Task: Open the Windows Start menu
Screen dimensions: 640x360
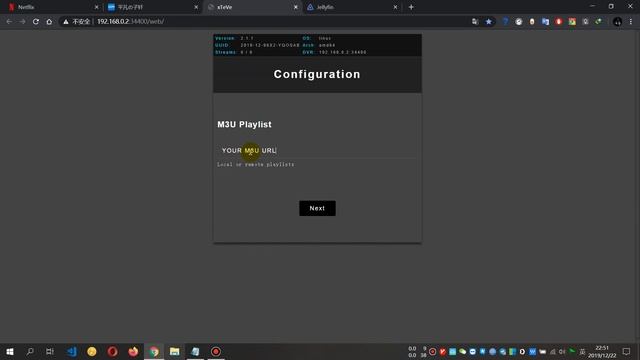Action: [x=10, y=351]
